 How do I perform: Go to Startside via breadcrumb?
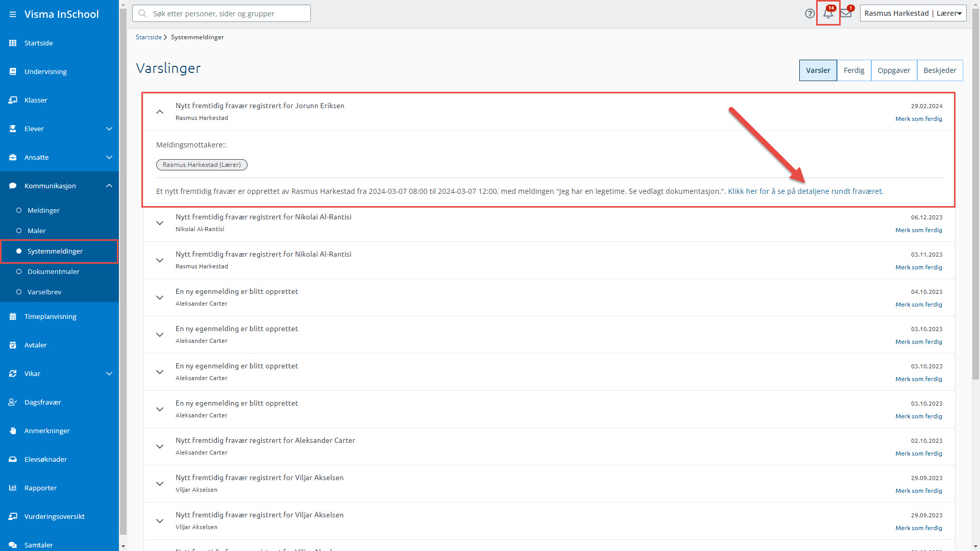tap(149, 37)
